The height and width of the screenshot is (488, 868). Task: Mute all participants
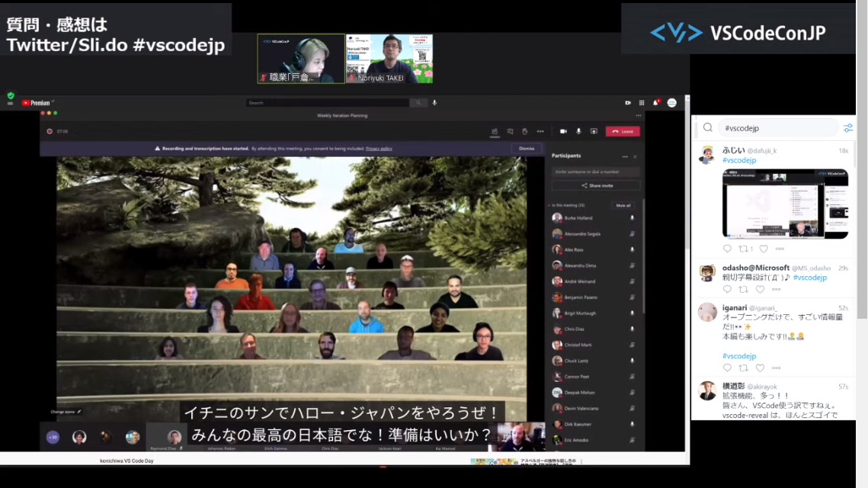click(623, 206)
